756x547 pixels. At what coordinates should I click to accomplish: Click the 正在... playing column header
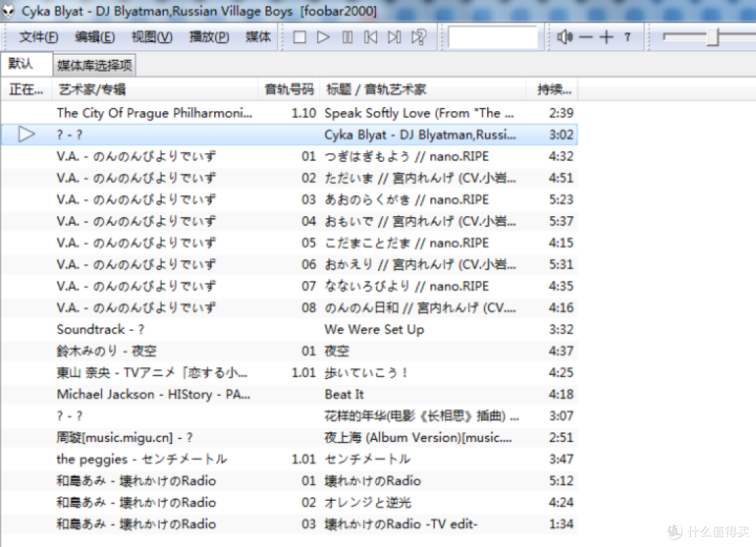tap(27, 89)
